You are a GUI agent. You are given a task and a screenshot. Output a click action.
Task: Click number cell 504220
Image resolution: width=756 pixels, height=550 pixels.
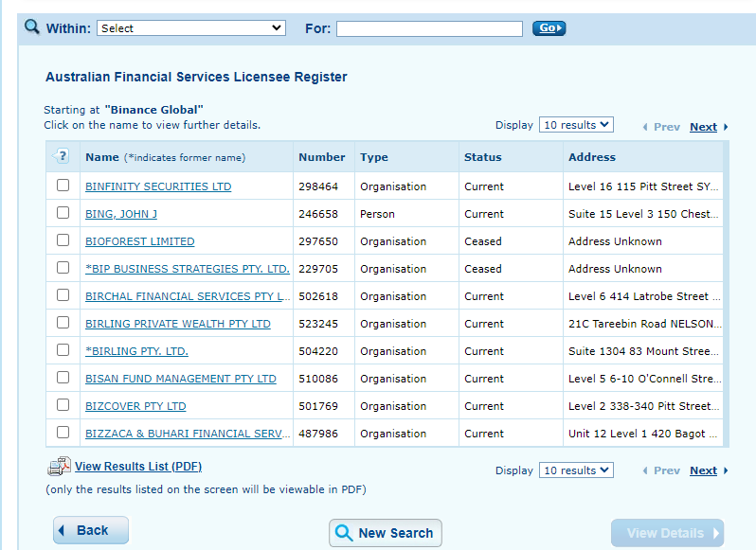318,351
